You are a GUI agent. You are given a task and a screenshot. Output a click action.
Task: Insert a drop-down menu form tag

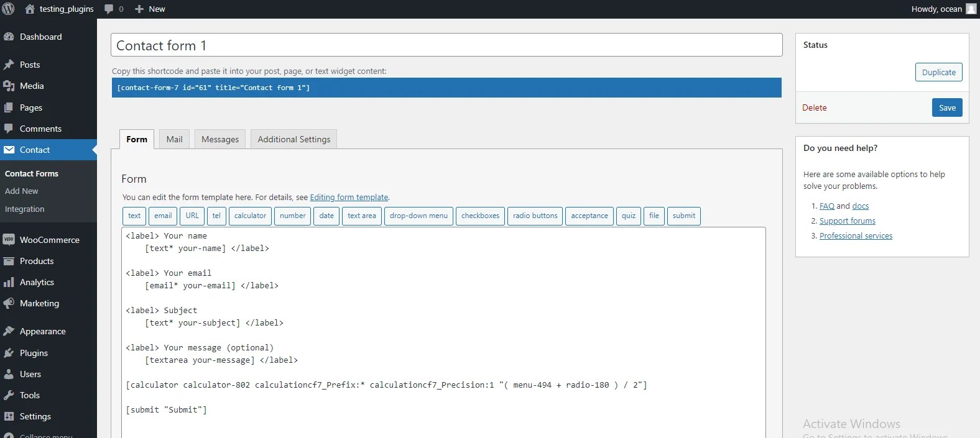point(418,216)
